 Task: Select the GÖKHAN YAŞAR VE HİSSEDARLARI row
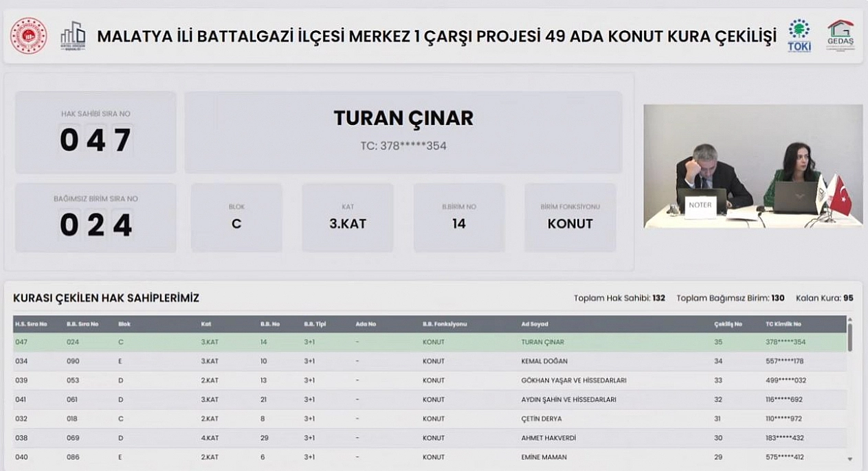430,380
